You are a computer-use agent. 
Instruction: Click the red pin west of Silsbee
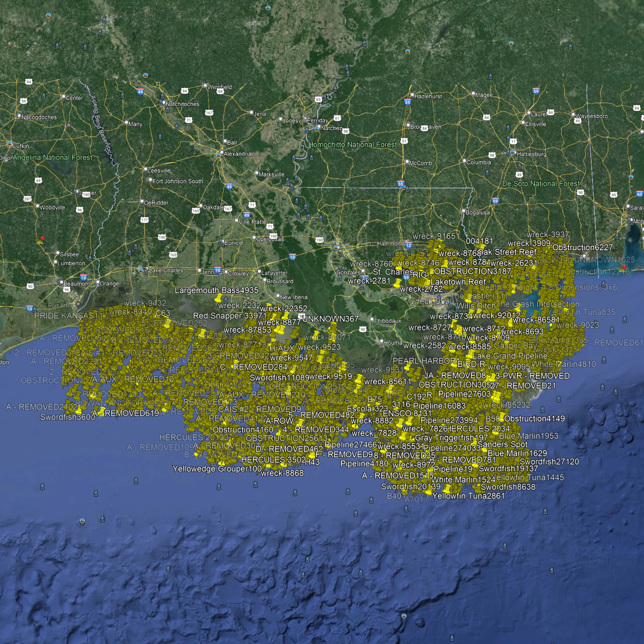point(42,239)
